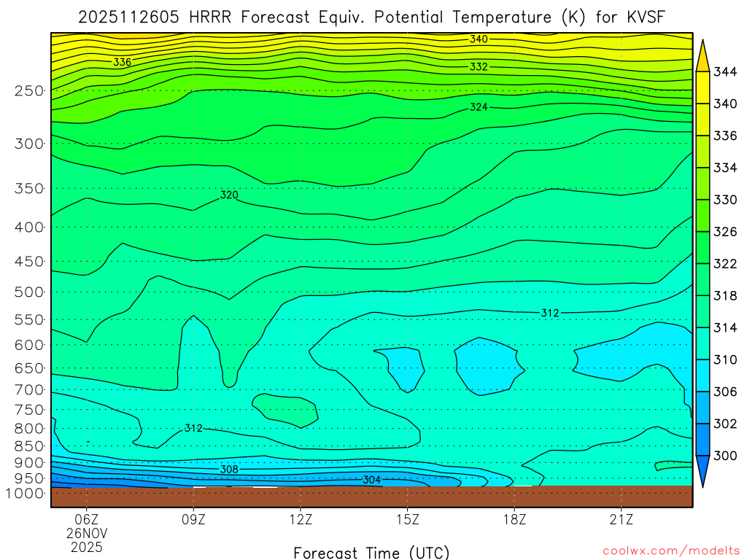The width and height of the screenshot is (747, 560).
Task: Click the 950 pressure level label
Action: point(29,478)
